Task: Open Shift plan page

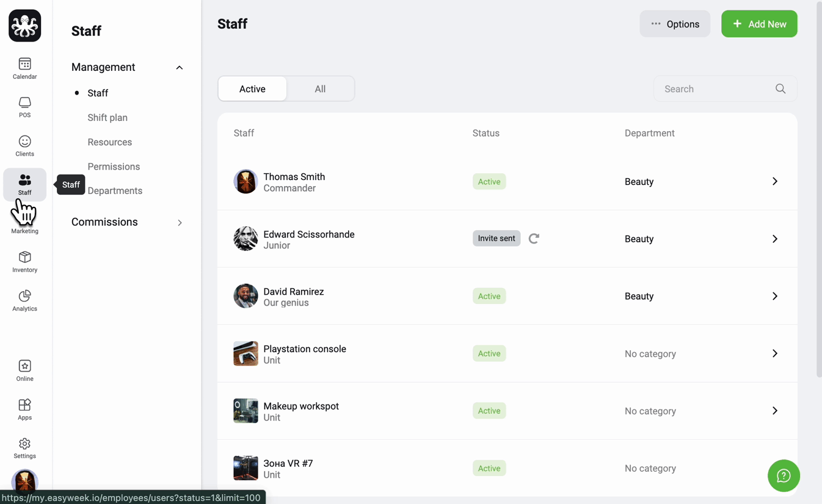Action: (107, 118)
